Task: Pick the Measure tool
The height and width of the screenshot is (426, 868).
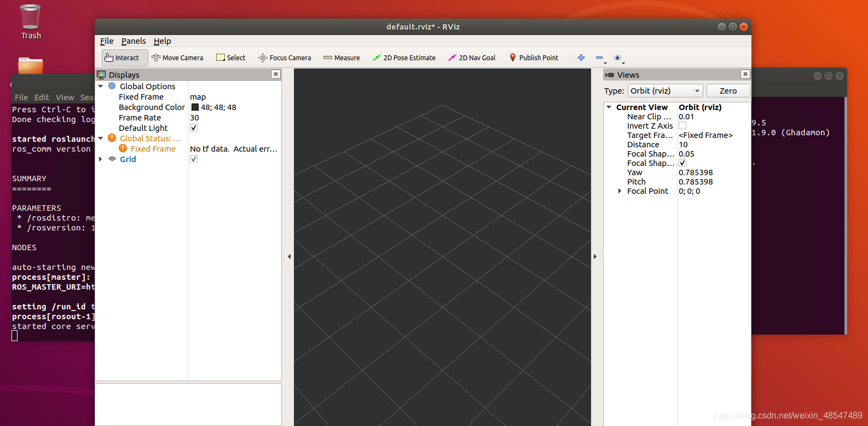Action: [342, 57]
